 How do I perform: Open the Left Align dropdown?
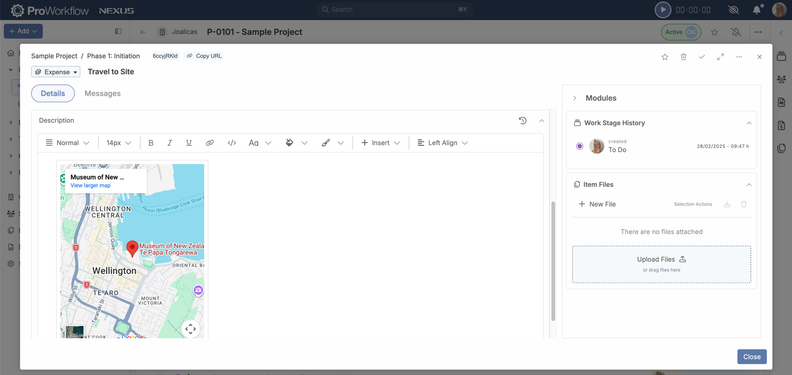[x=442, y=143]
